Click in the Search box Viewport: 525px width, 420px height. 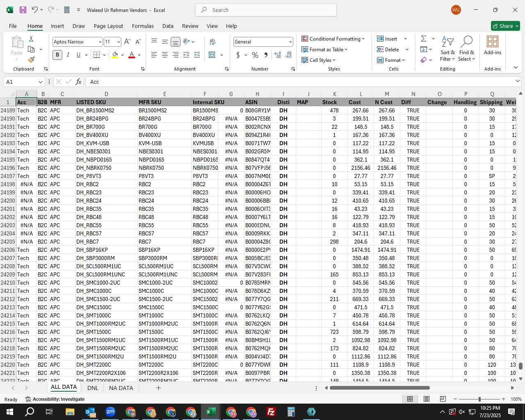point(266,10)
